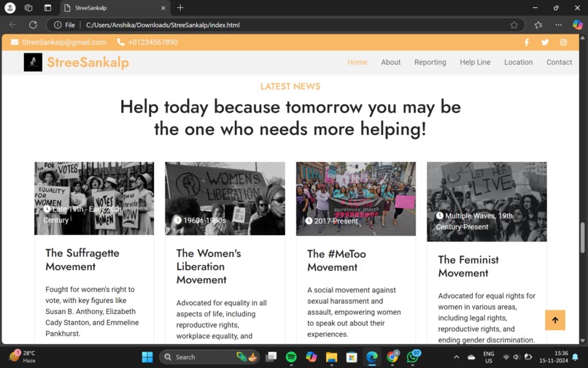The image size is (588, 368).
Task: Open a new tab with the plus button
Action: [x=180, y=7]
